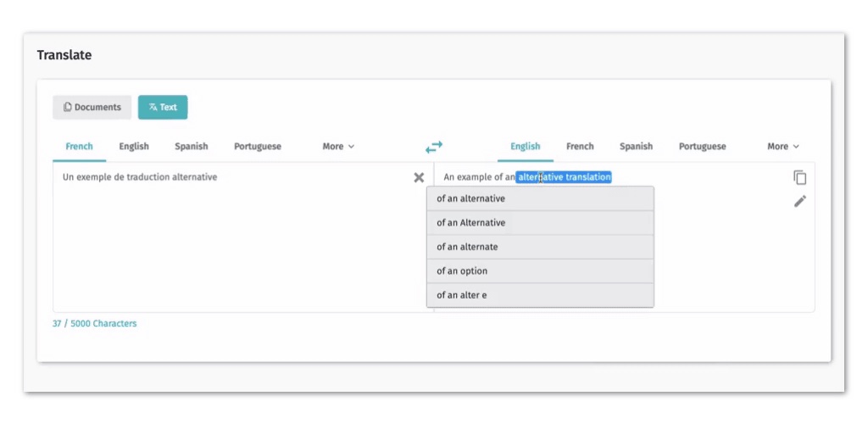Expand More target languages dropdown
Image resolution: width=868 pixels, height=424 pixels.
(783, 147)
